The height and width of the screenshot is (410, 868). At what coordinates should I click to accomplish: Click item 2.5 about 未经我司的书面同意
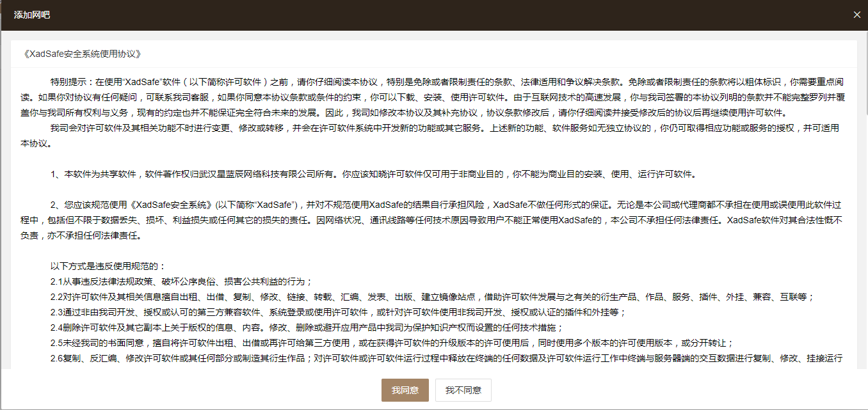coord(392,343)
